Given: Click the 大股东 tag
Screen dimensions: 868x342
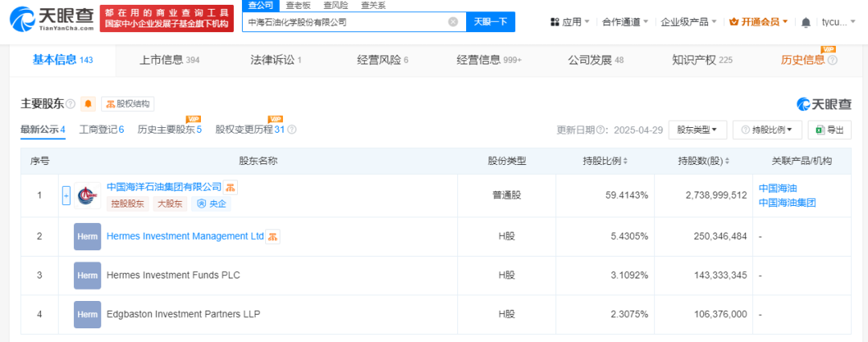Looking at the screenshot, I should (170, 204).
